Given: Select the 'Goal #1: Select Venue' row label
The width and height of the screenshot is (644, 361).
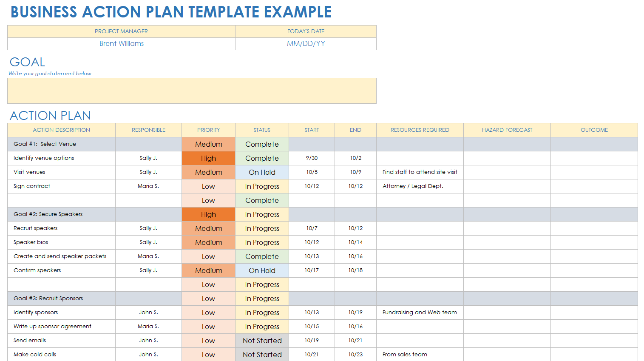Looking at the screenshot, I should coord(45,144).
